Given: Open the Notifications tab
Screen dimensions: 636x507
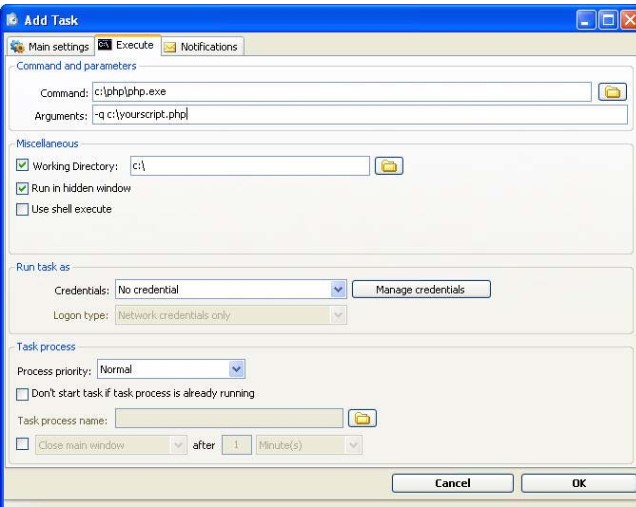Looking at the screenshot, I should (x=202, y=47).
